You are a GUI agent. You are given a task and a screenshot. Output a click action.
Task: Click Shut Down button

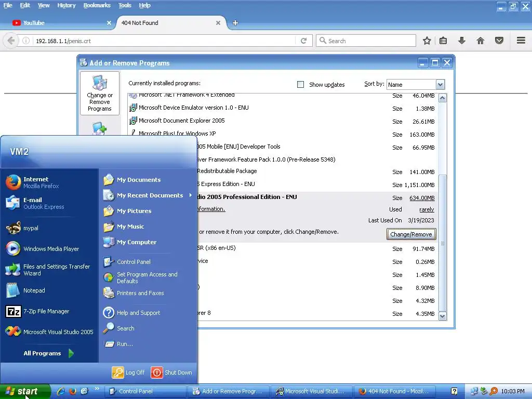tap(171, 373)
